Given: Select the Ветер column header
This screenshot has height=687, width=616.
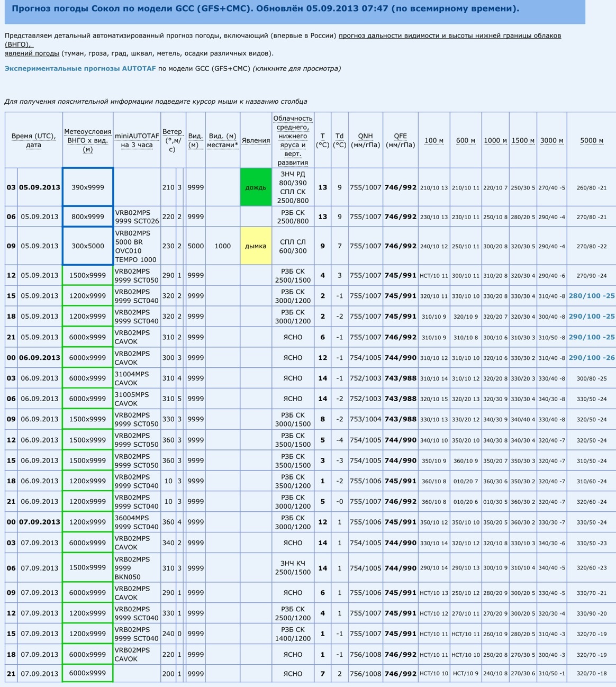Looking at the screenshot, I should (172, 140).
